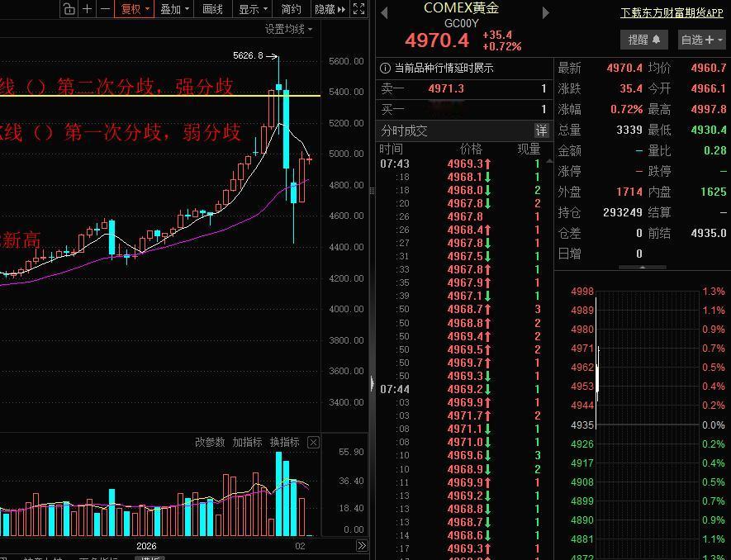This screenshot has height=560, width=731.
Task: Toggle 隐藏 to hide the side panel
Action: (x=325, y=9)
